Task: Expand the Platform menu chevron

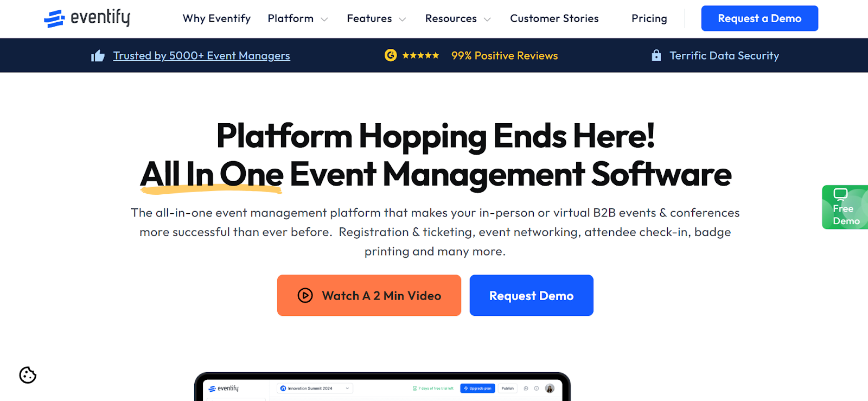Action: [x=324, y=20]
